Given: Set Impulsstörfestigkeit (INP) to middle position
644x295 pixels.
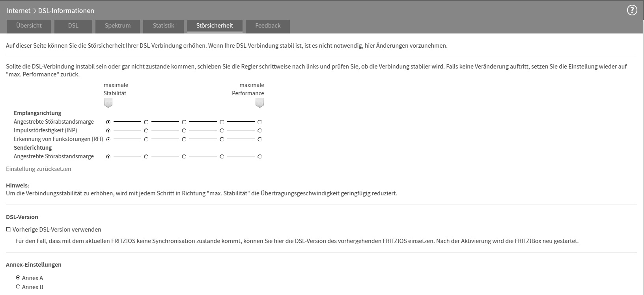Looking at the screenshot, I should pyautogui.click(x=184, y=130).
